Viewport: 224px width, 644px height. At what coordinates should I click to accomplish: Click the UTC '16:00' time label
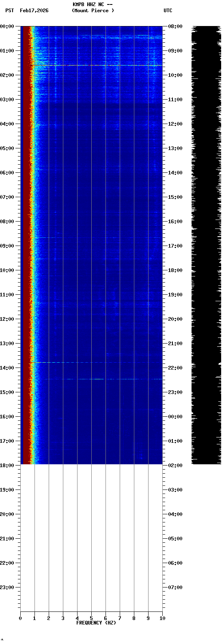pos(175,222)
